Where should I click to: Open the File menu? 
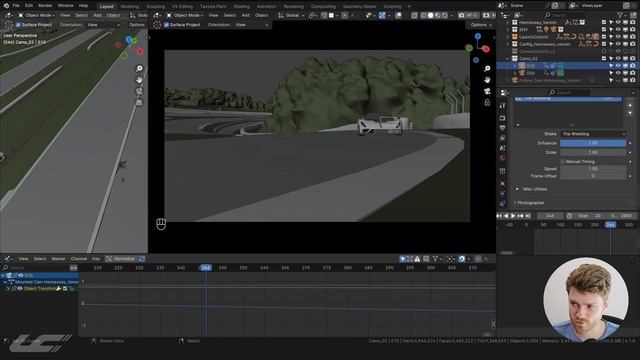(x=16, y=6)
